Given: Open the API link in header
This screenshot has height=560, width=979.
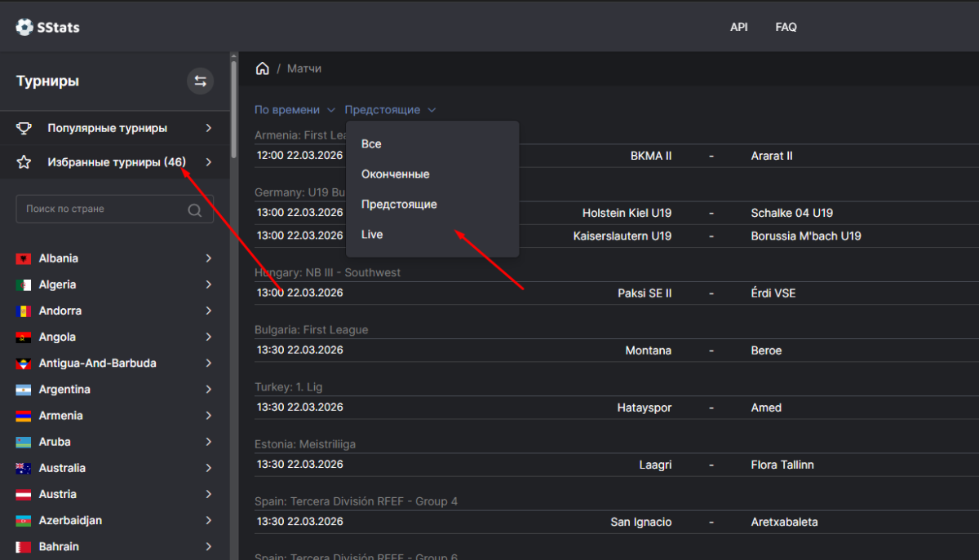Looking at the screenshot, I should 738,27.
